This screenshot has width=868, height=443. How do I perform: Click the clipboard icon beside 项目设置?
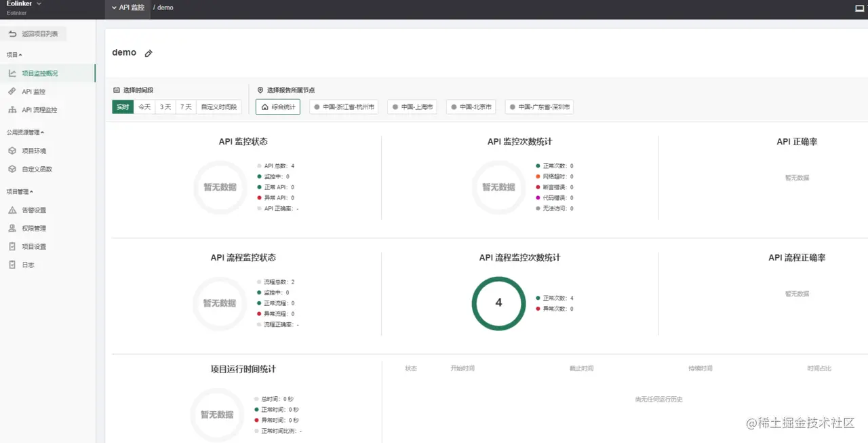click(x=12, y=247)
